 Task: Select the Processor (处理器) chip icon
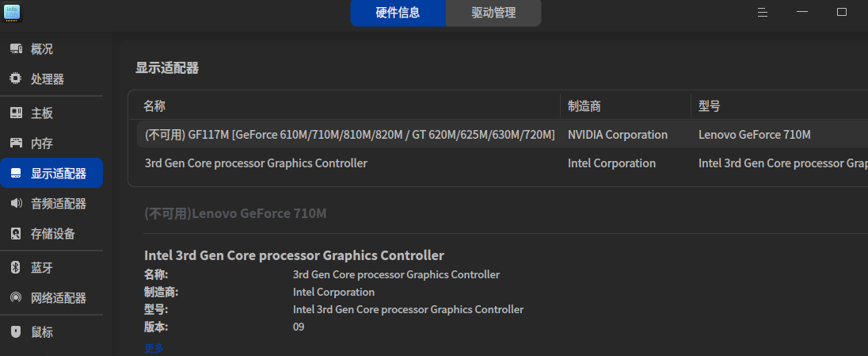click(x=16, y=79)
